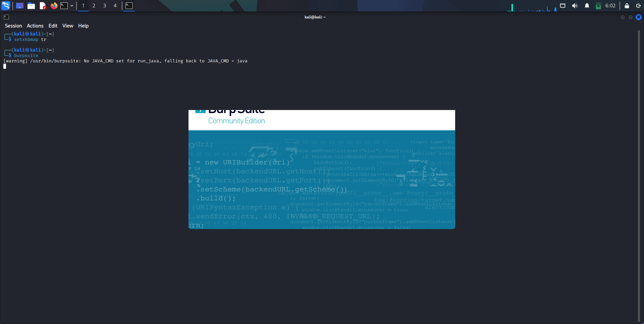This screenshot has width=644, height=324.
Task: Click the CPU graph monitor in panel
Action: point(532,7)
